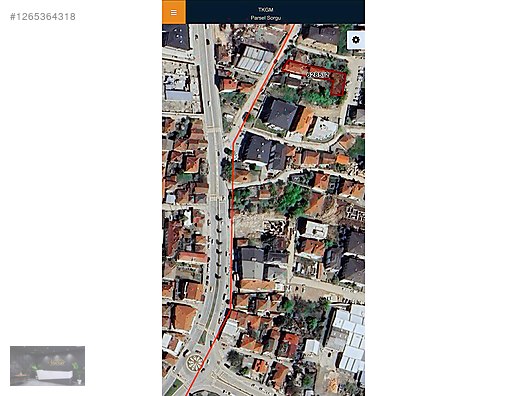The height and width of the screenshot is (396, 528).
Task: Select the large dark-roofed building below the parcel
Action: tap(279, 114)
